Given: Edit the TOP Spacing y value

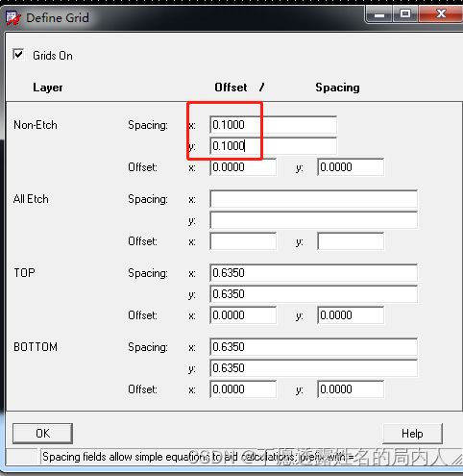Looking at the screenshot, I should 314,294.
